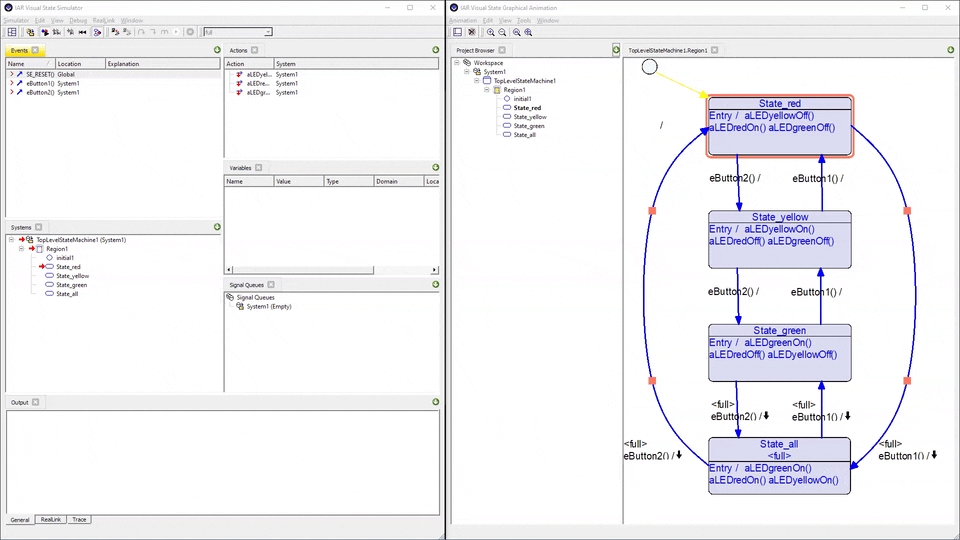Click the first toolbar icon in Simulator window
Image resolution: width=960 pixels, height=540 pixels.
click(12, 32)
